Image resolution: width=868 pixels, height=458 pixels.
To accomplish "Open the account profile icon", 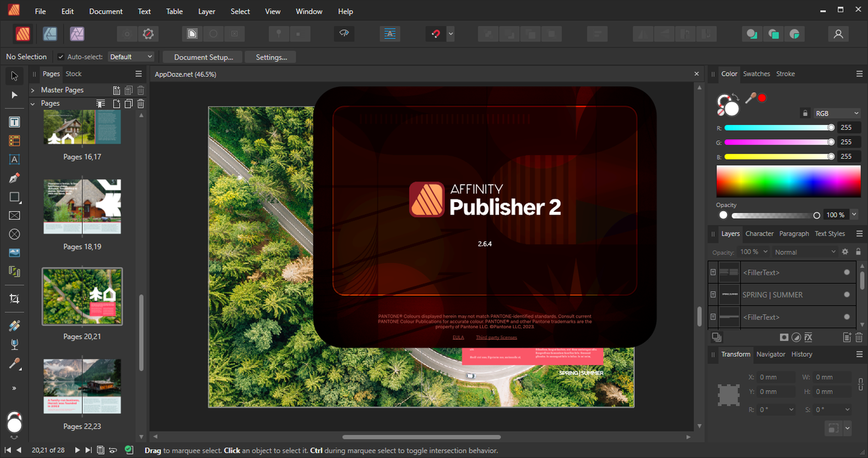I will 838,33.
